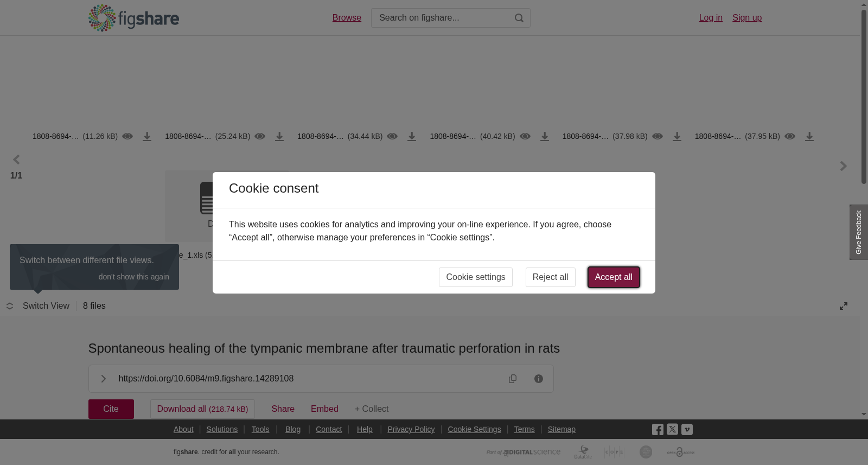Go to previous file page arrow

pyautogui.click(x=16, y=160)
